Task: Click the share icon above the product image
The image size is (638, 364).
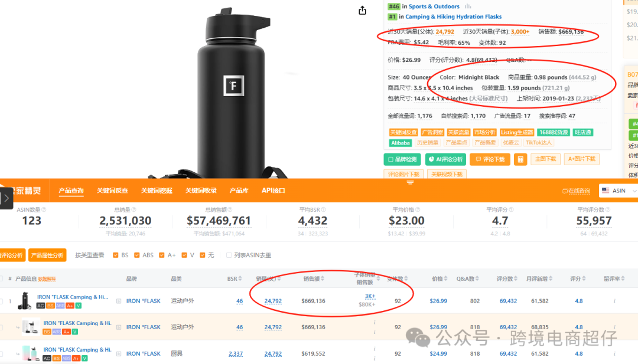Action: (x=362, y=11)
